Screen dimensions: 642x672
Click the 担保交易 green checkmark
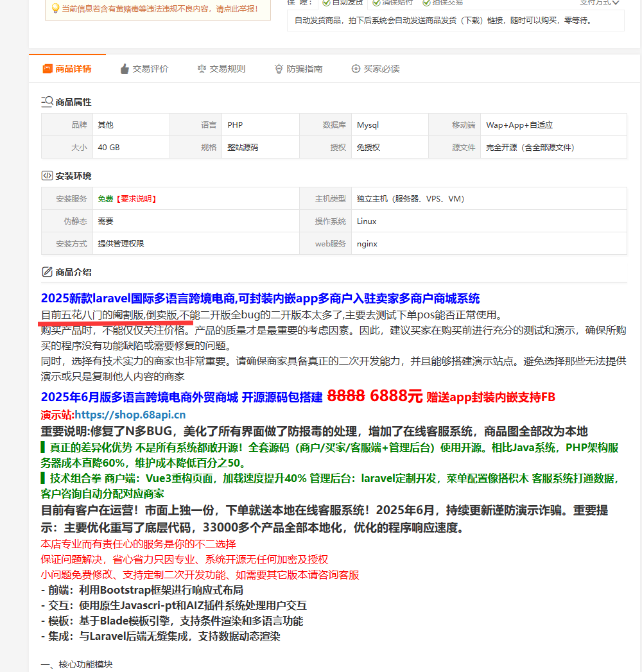426,3
